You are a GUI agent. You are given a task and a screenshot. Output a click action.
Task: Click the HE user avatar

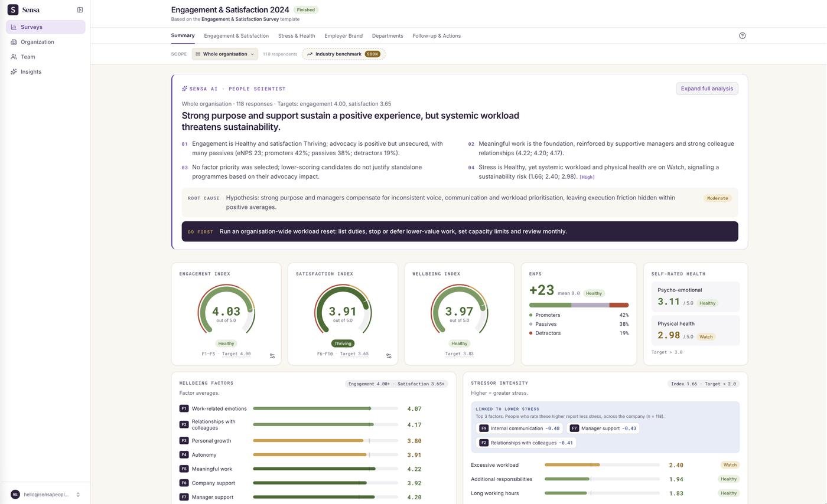click(x=15, y=495)
